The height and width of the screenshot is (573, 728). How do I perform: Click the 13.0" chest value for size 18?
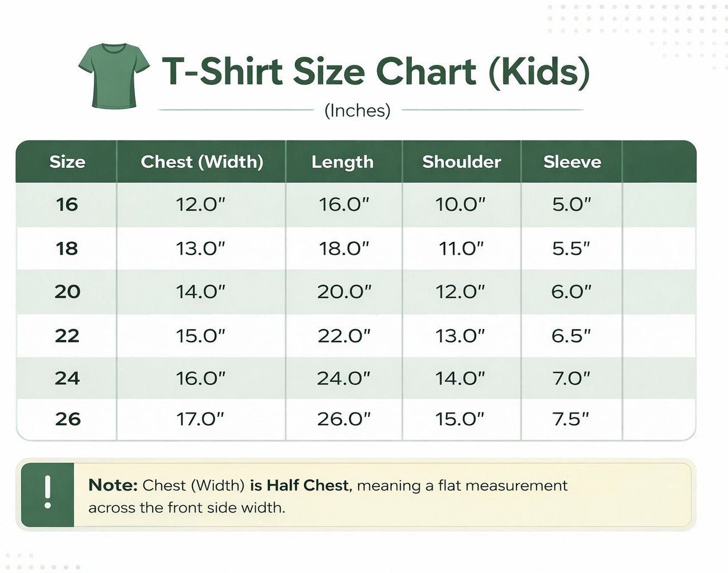pos(200,248)
